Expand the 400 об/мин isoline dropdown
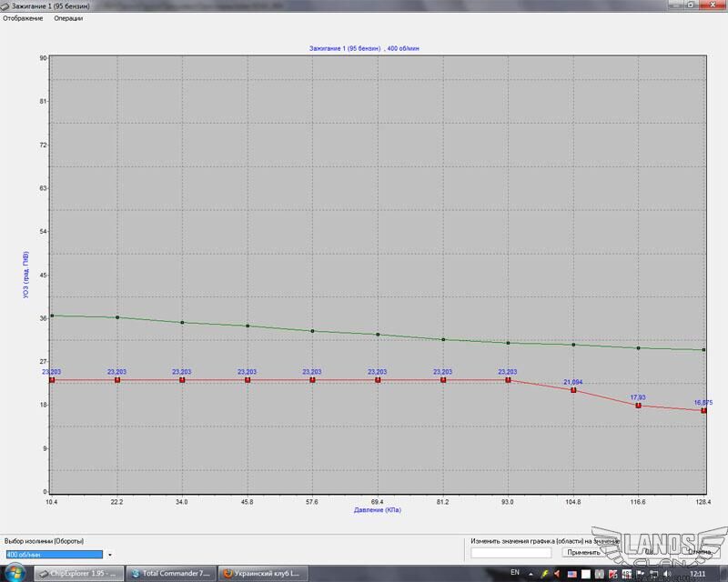Viewport: 728px width, 582px height. (x=110, y=554)
